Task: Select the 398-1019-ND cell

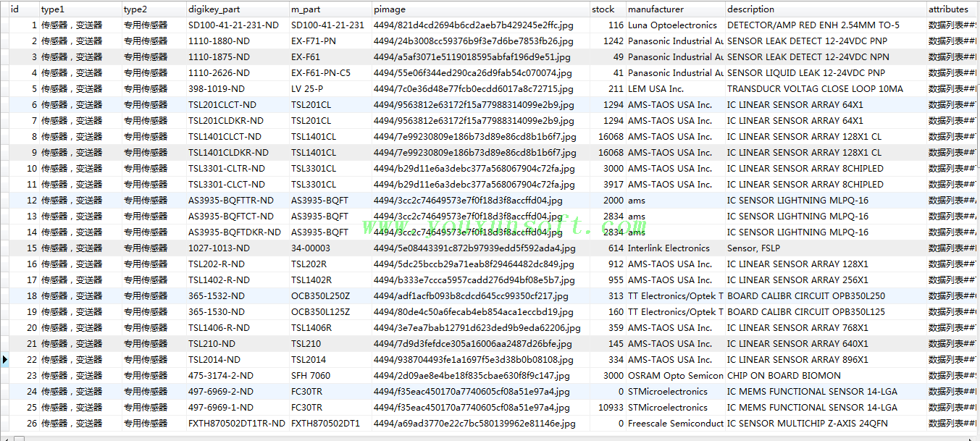Action: click(x=238, y=89)
